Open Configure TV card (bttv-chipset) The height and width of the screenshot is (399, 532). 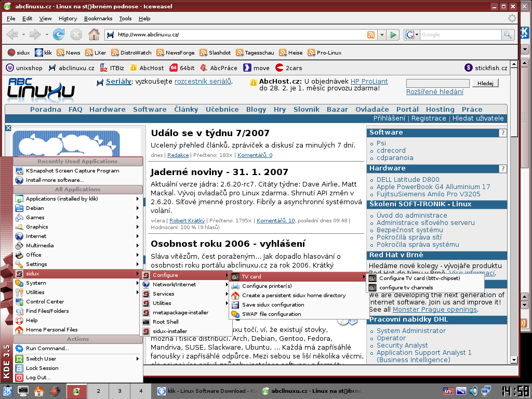pyautogui.click(x=426, y=278)
